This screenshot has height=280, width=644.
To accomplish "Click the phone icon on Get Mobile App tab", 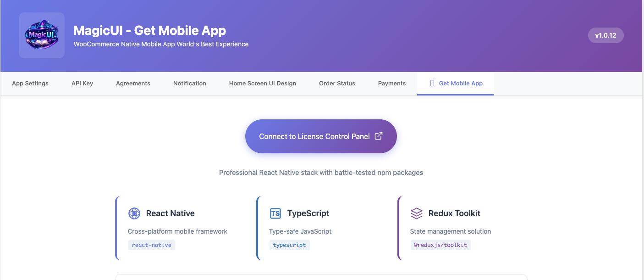I will [432, 83].
